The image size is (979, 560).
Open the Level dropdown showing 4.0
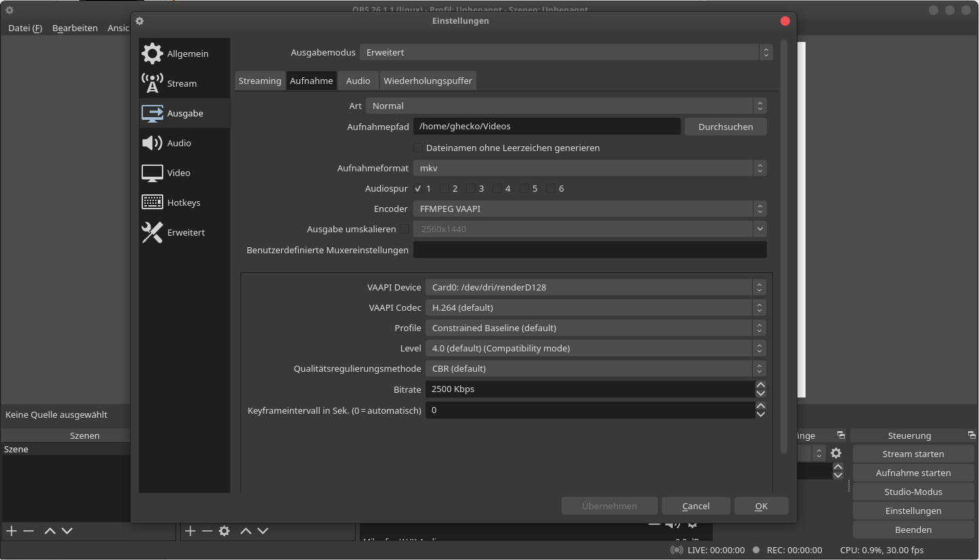tap(596, 348)
